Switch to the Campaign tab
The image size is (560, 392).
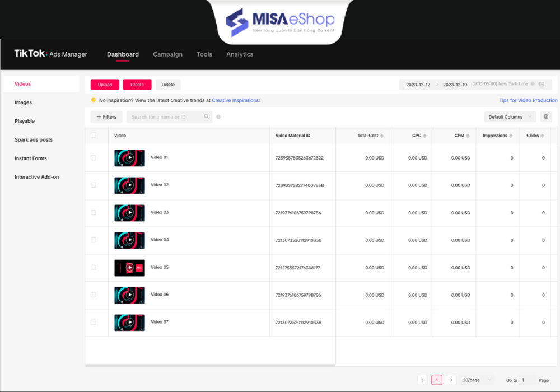click(167, 54)
